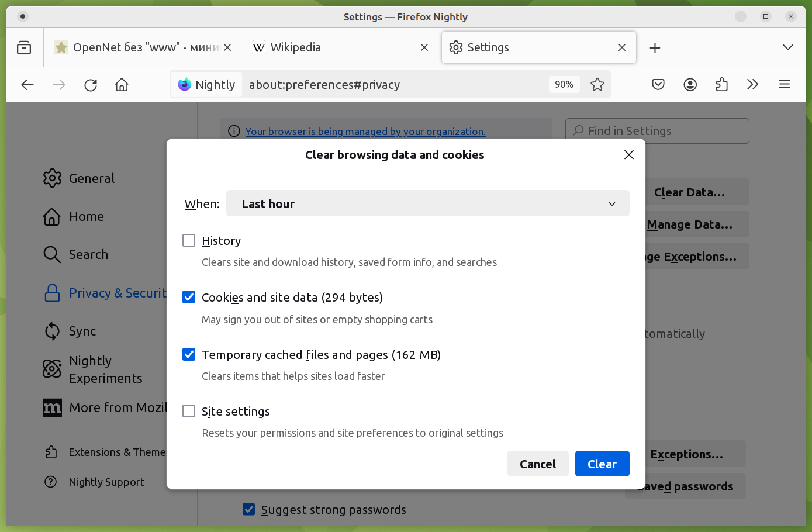This screenshot has height=532, width=812.
Task: Go to the home page icon
Action: click(x=122, y=85)
